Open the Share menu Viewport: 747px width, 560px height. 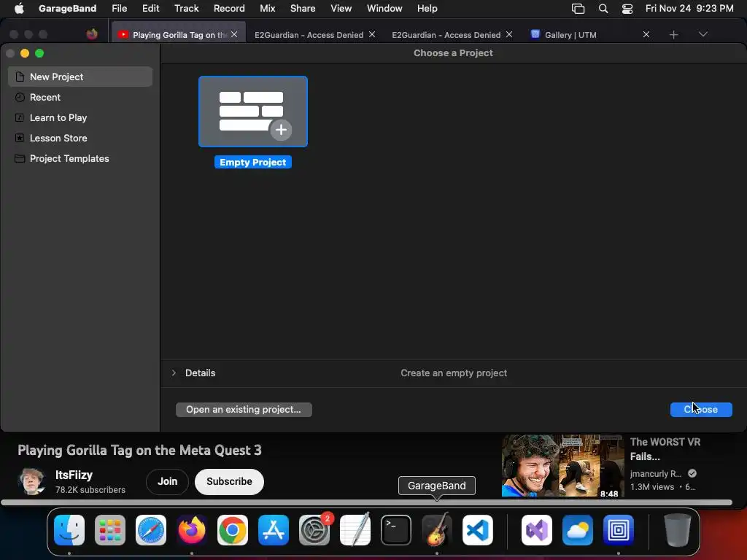[303, 8]
